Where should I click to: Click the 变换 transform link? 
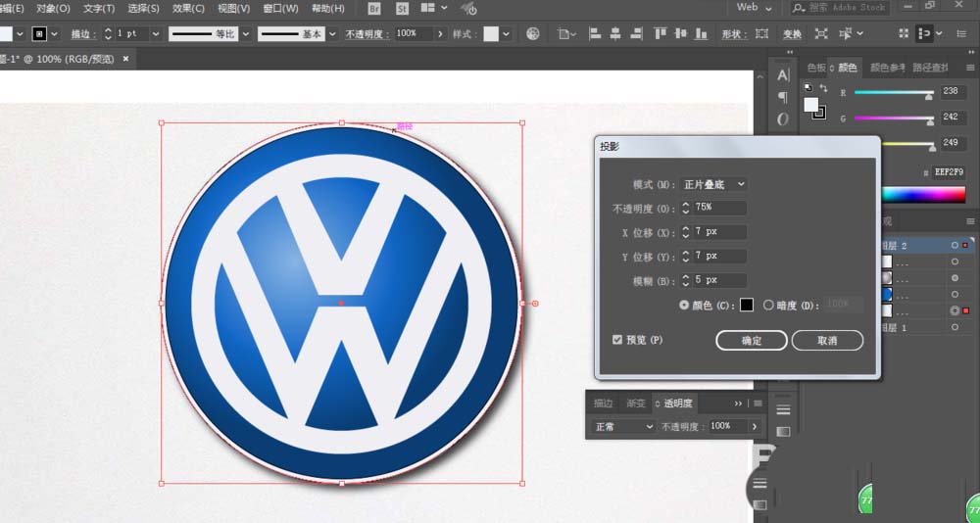click(x=792, y=34)
